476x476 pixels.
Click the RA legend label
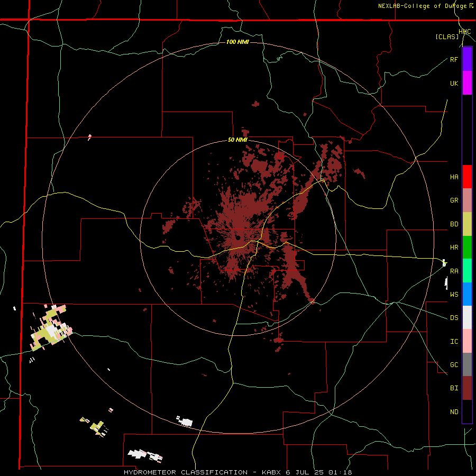click(454, 271)
